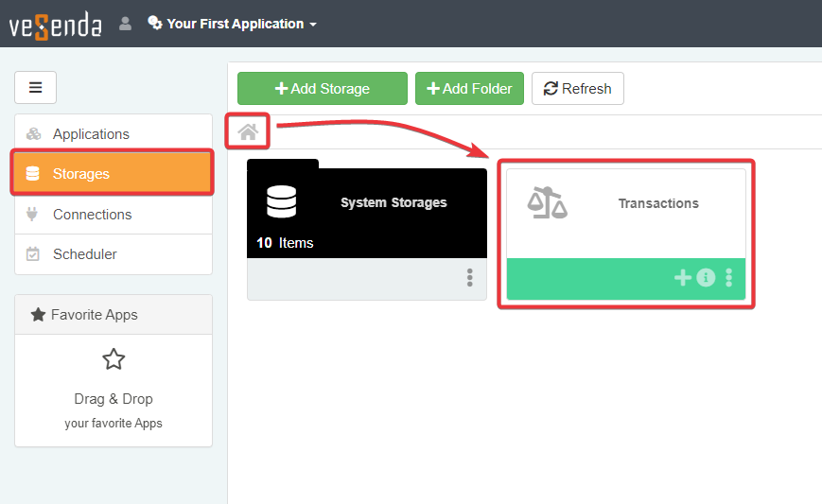Click the home breadcrumb icon
This screenshot has height=504, width=822.
(248, 132)
